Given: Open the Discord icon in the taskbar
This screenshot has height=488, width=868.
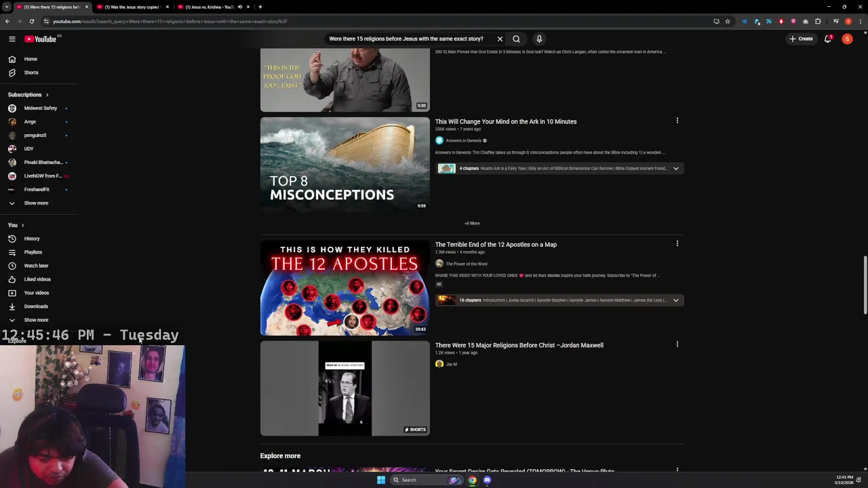Looking at the screenshot, I should 487,480.
